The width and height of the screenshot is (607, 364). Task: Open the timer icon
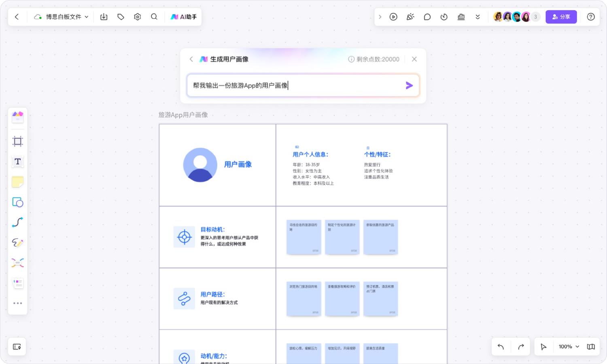click(444, 17)
